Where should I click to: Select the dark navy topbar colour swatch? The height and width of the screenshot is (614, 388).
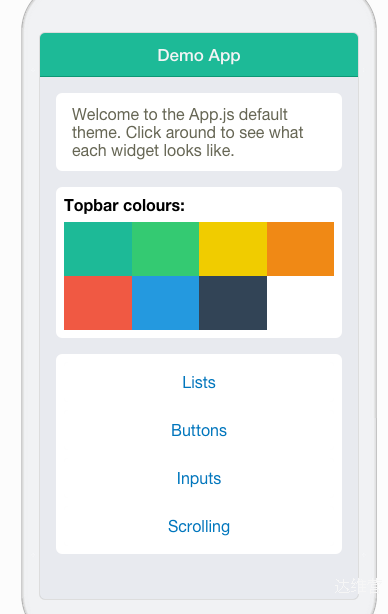233,303
